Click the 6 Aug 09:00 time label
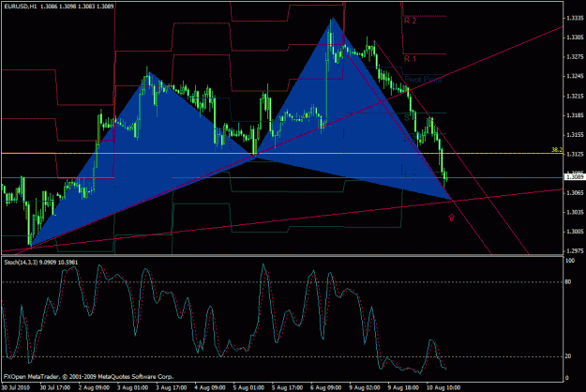586x392 pixels. click(x=326, y=387)
